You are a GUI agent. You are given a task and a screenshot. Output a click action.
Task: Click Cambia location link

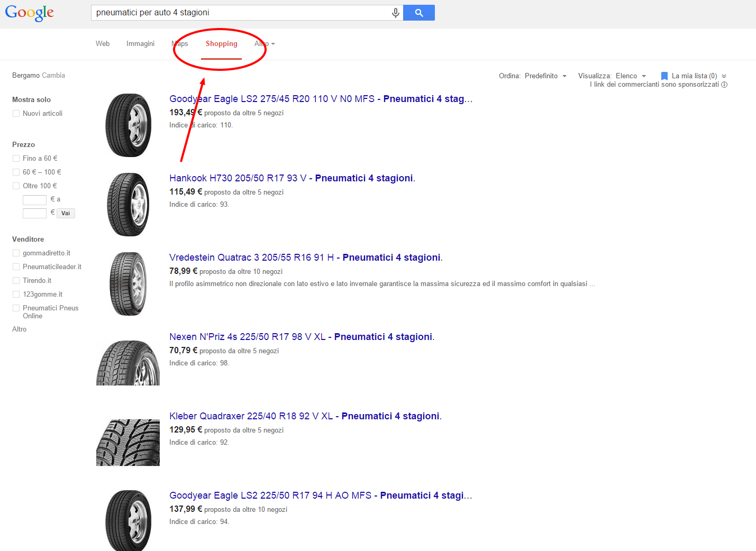coord(53,76)
